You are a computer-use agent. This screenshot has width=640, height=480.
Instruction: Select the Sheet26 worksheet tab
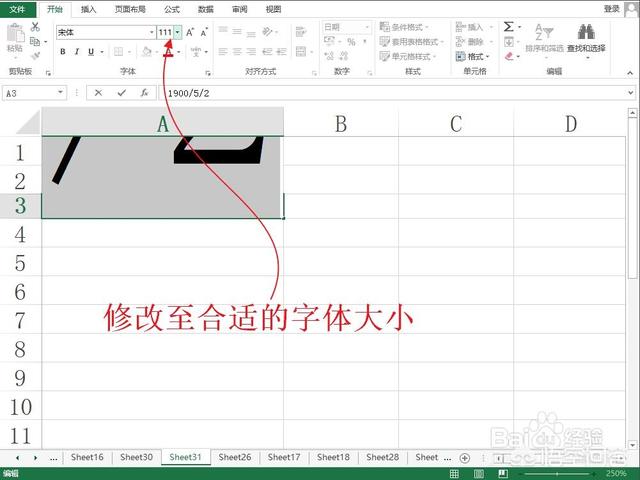(x=235, y=457)
